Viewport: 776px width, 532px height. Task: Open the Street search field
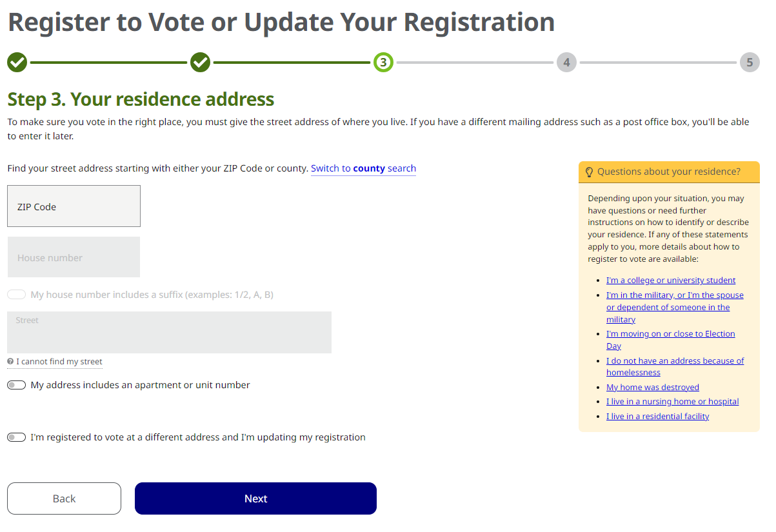pos(169,332)
